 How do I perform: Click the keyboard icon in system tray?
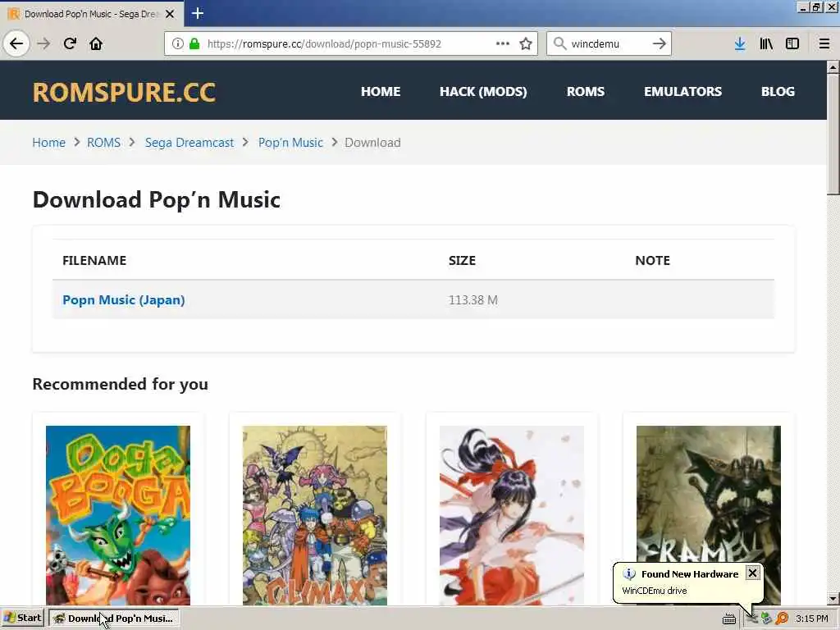pyautogui.click(x=728, y=619)
